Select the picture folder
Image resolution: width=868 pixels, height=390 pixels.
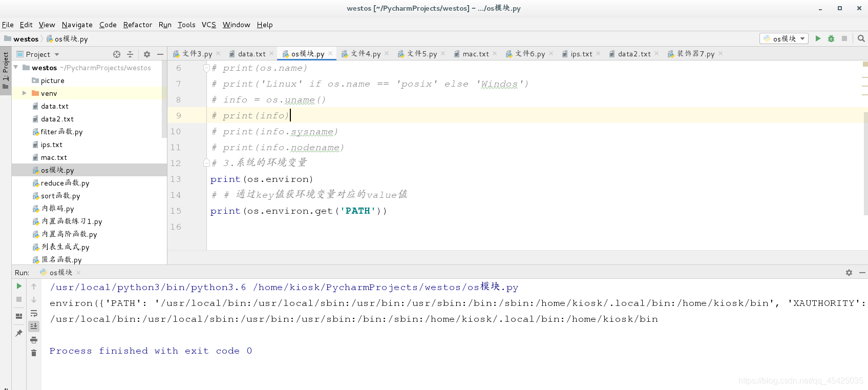click(52, 80)
